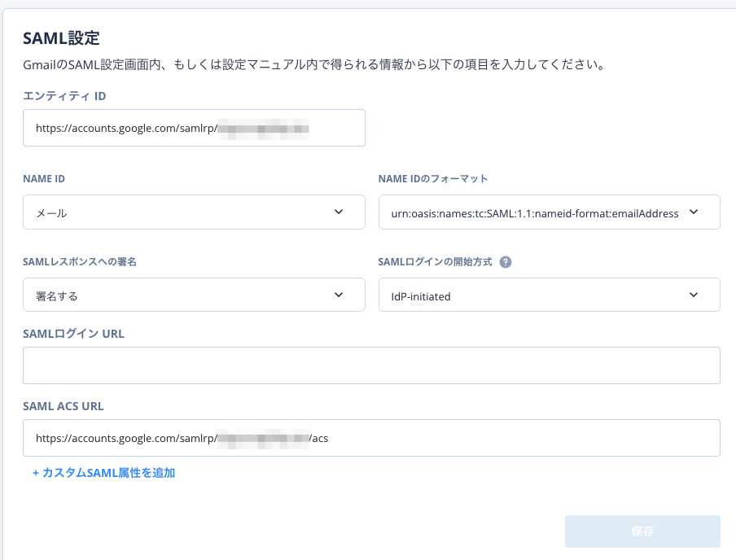Focus the エンティティ ID text field

point(194,128)
